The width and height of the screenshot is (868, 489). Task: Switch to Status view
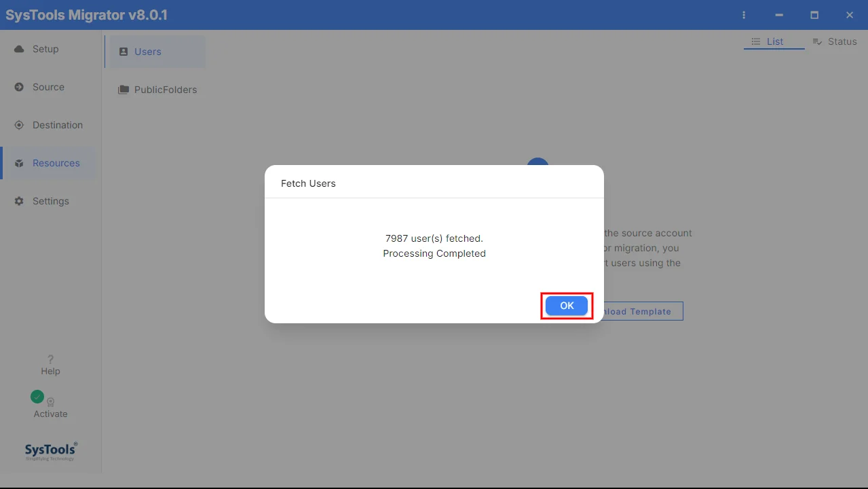(x=835, y=41)
